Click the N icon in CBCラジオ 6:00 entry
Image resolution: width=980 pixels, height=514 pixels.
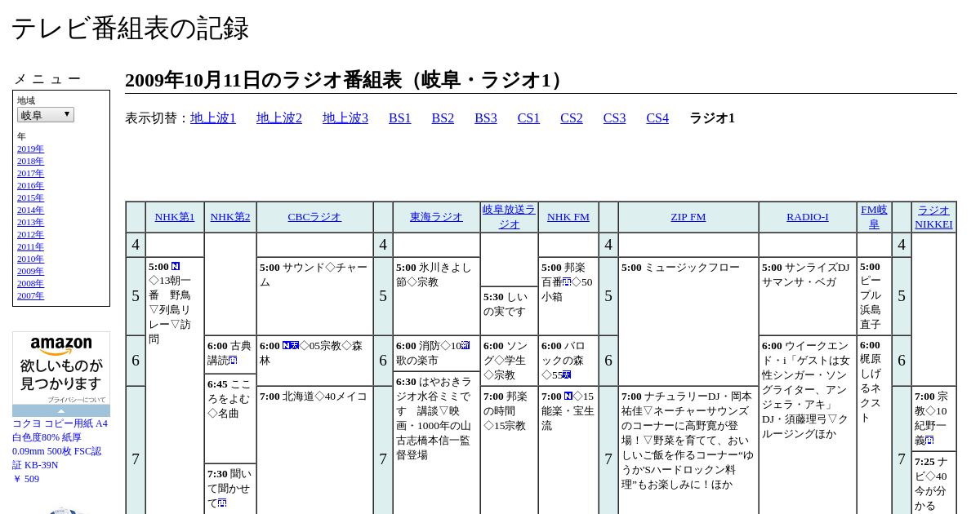point(287,345)
